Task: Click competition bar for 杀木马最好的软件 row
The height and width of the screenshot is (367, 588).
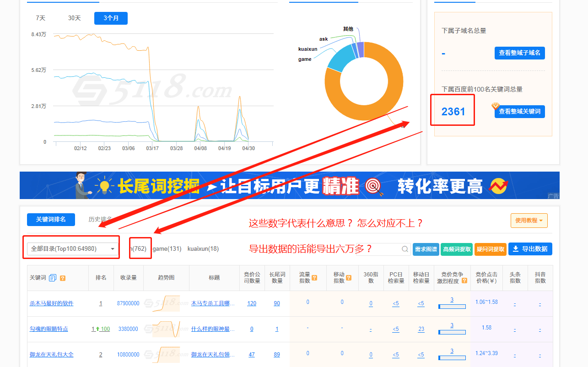Action: (452, 306)
